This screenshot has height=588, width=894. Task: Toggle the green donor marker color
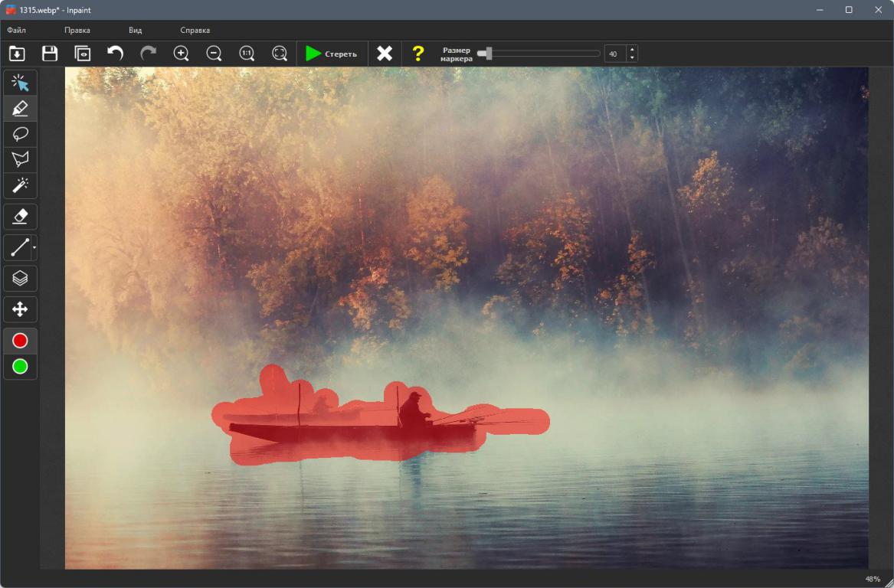(x=21, y=367)
